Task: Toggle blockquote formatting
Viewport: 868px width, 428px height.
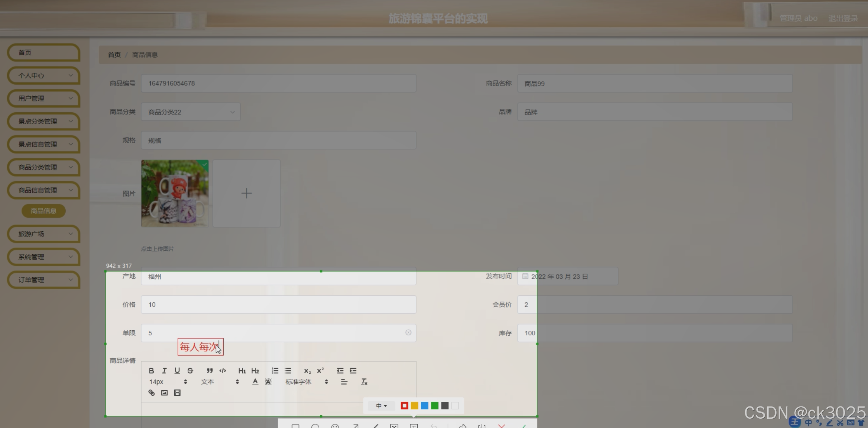Action: coord(209,371)
